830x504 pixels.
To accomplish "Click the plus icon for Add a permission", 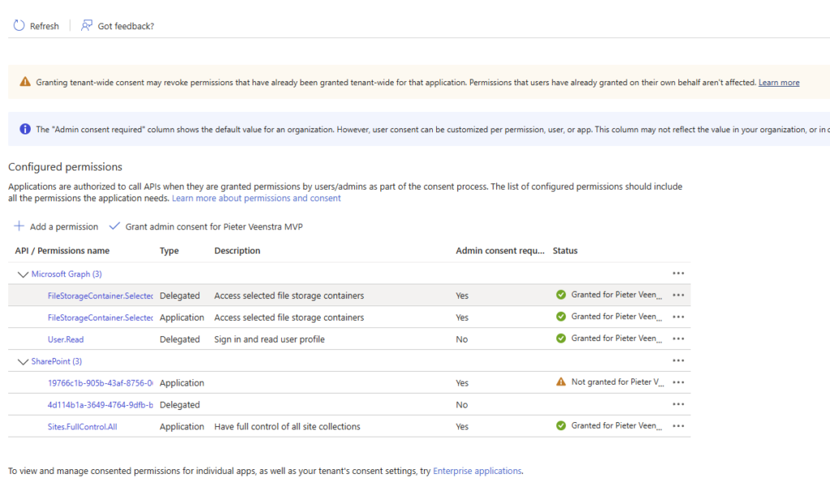I will tap(19, 226).
